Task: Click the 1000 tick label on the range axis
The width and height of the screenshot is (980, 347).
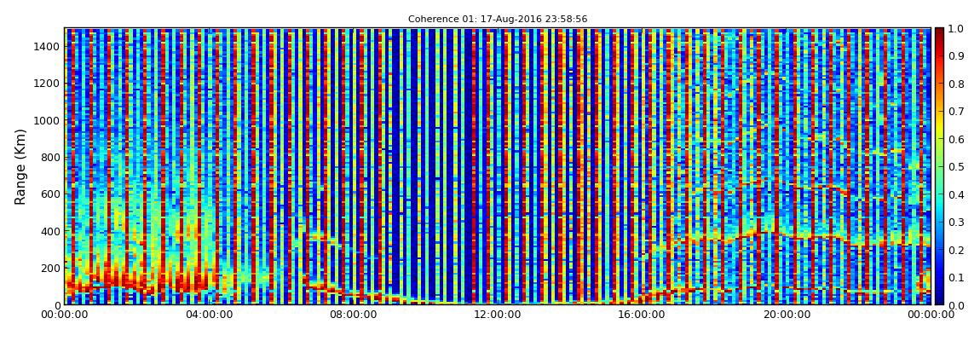Action: (48, 120)
